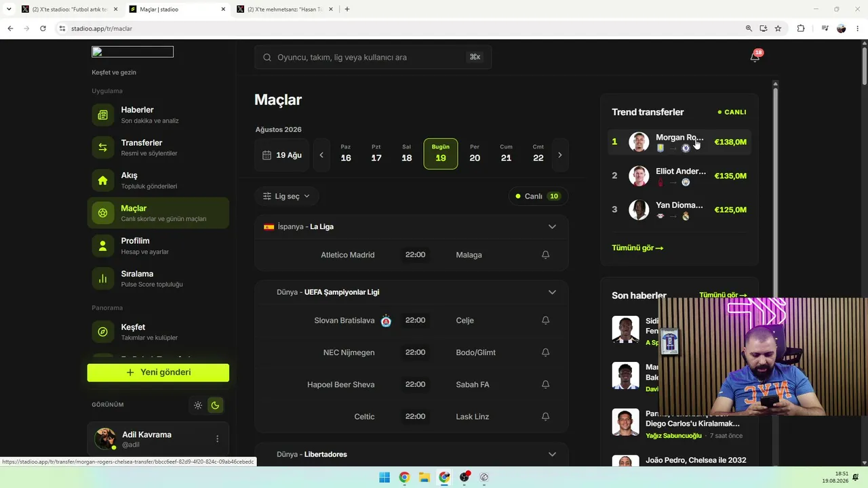Screen dimensions: 868x488
Task: Open Akış via its home icon
Action: [103, 180]
